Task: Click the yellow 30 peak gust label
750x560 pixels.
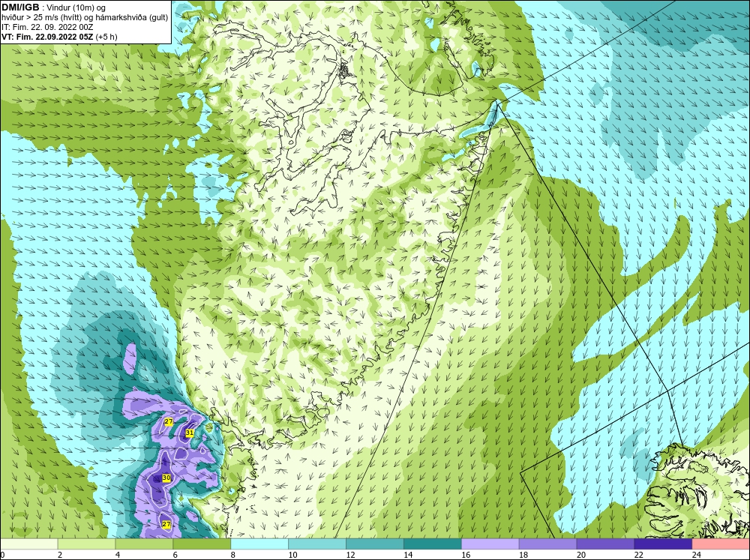Action: click(x=166, y=478)
